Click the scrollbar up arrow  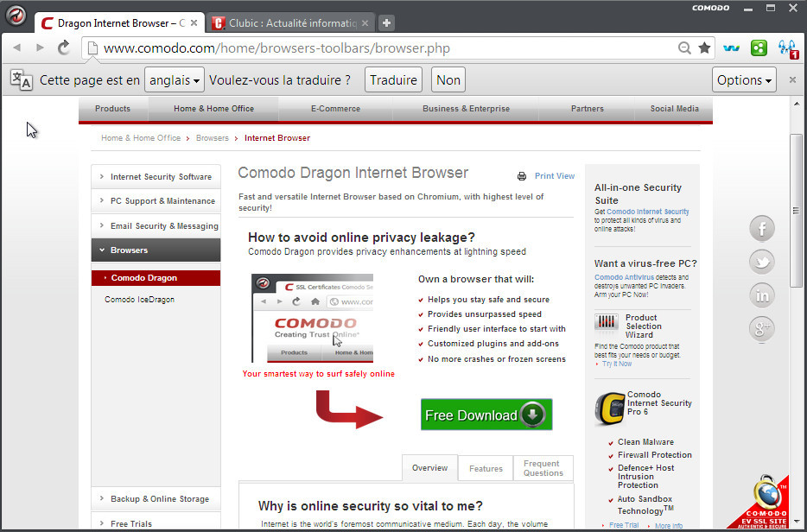pos(796,104)
